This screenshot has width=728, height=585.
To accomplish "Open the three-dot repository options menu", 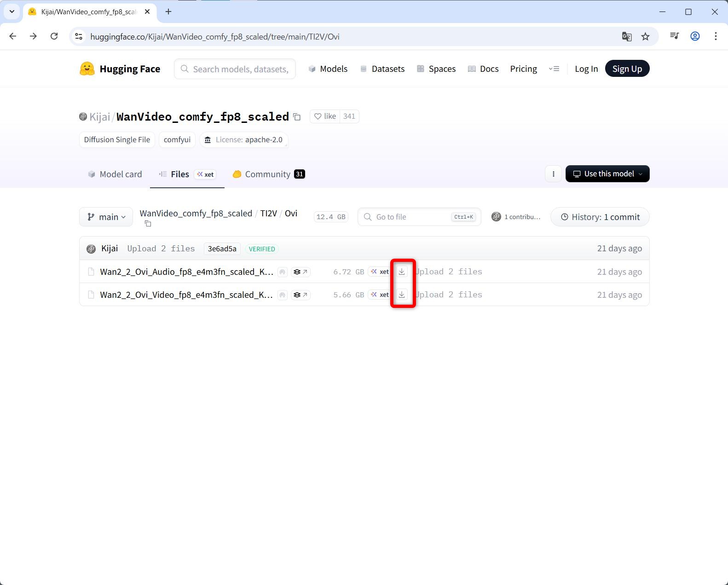I will coord(553,174).
